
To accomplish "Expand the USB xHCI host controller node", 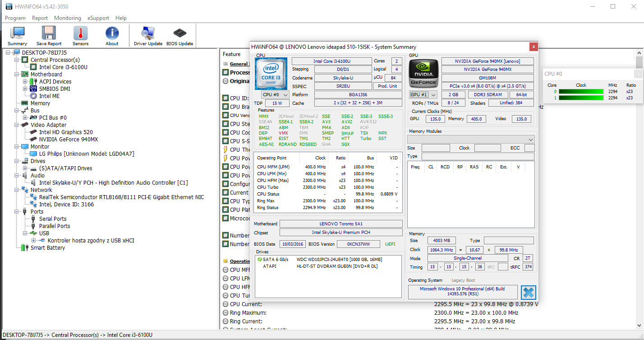I will click(34, 241).
